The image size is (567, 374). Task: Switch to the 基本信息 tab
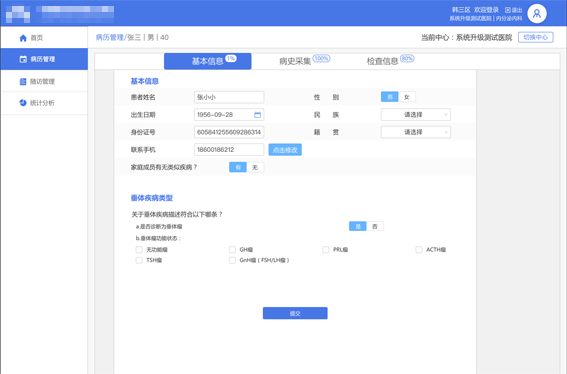208,61
